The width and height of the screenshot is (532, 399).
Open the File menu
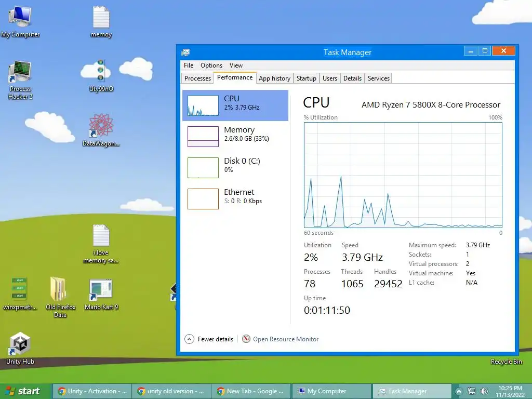click(189, 65)
